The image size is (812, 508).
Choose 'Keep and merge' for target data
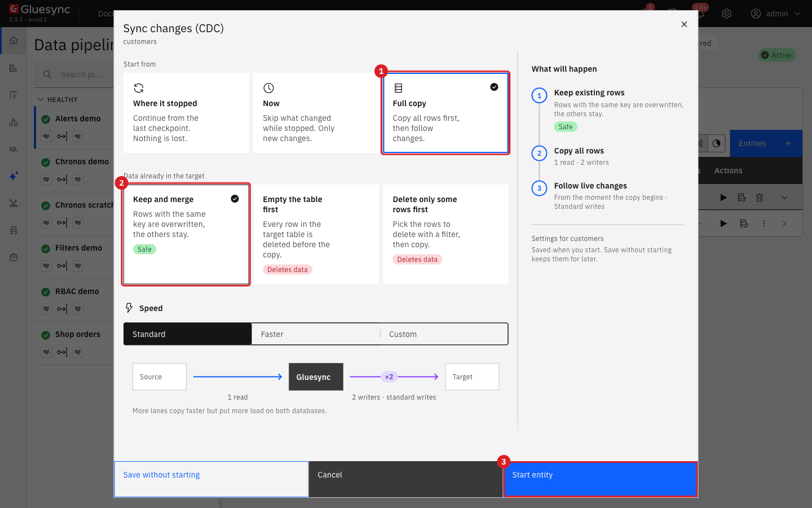186,234
